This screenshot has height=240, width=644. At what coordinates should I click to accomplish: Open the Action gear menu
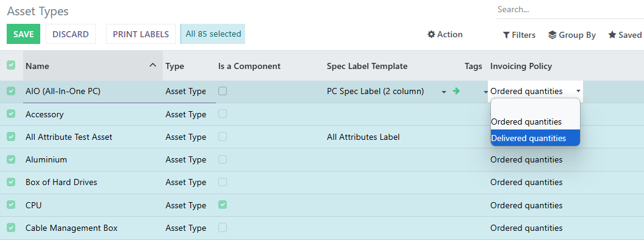click(445, 35)
